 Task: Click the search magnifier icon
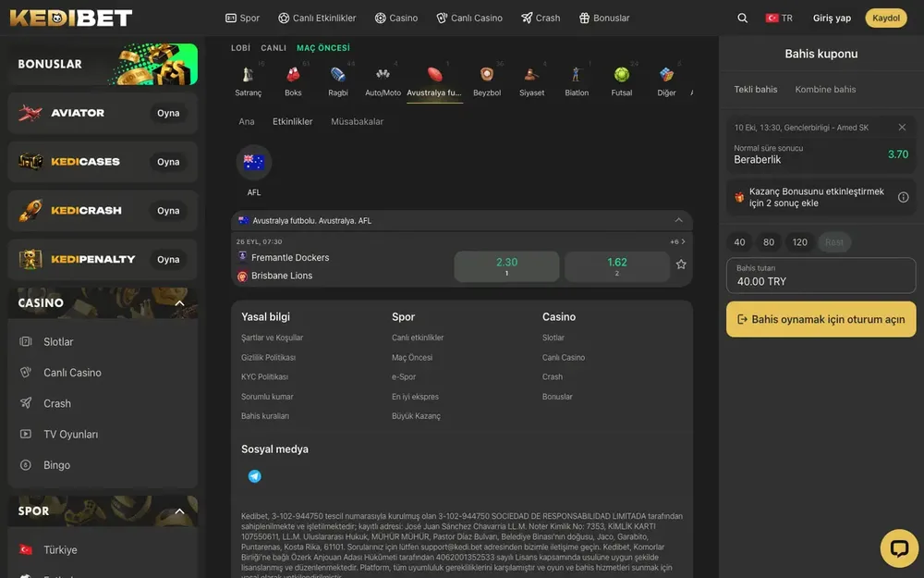pyautogui.click(x=743, y=18)
